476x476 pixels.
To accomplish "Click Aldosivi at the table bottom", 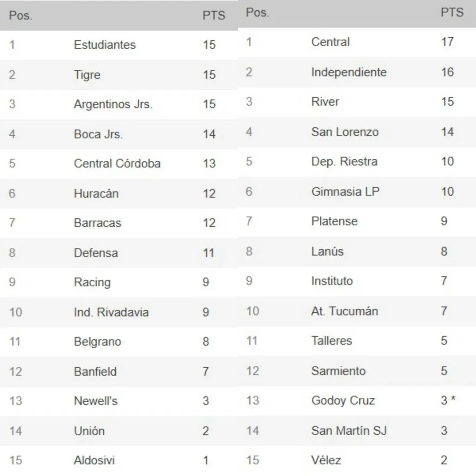I will [x=94, y=460].
